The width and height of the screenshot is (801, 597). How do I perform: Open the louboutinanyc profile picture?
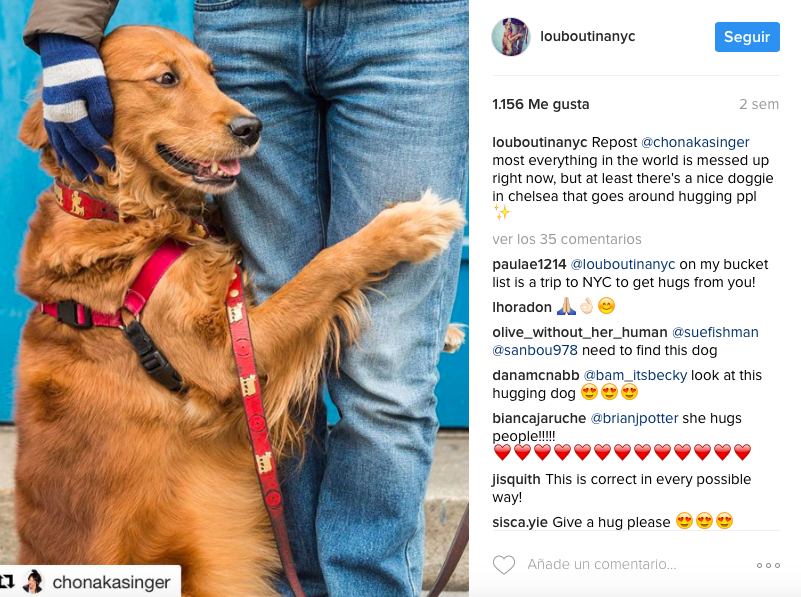510,37
